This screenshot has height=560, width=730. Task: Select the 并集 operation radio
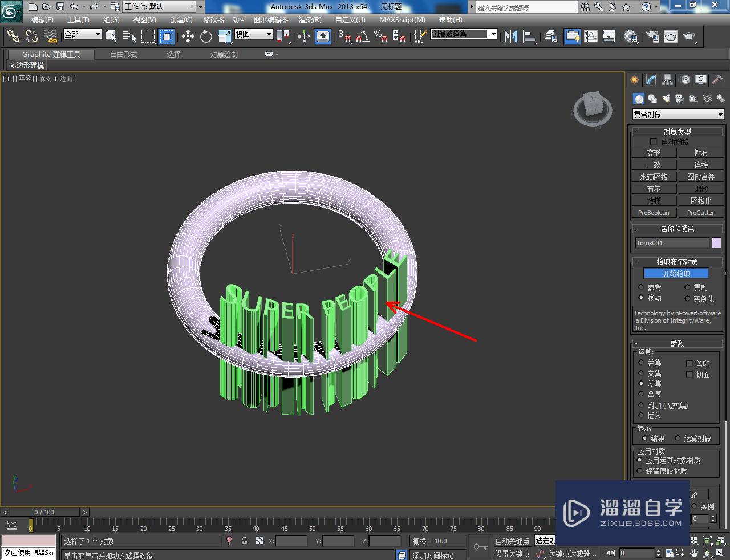click(641, 363)
